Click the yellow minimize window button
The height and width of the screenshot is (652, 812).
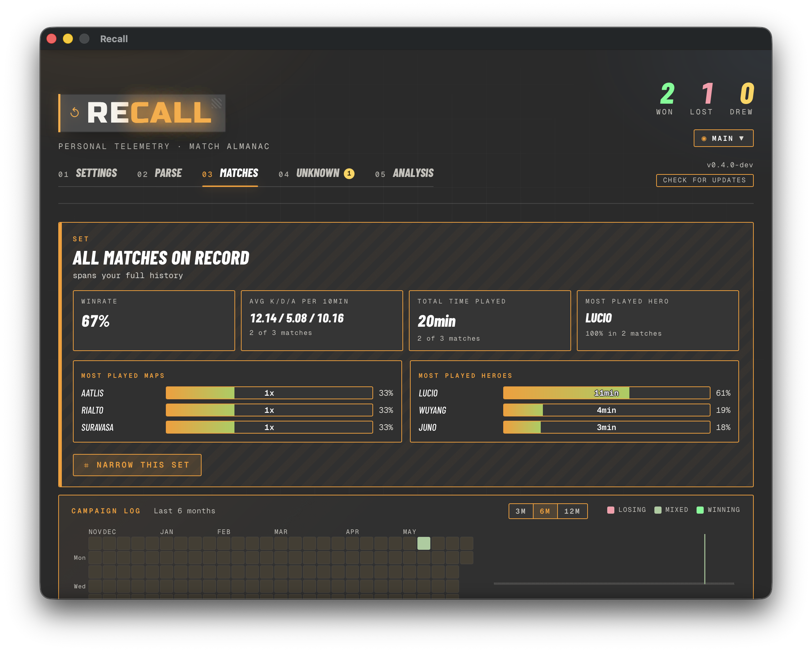click(68, 39)
